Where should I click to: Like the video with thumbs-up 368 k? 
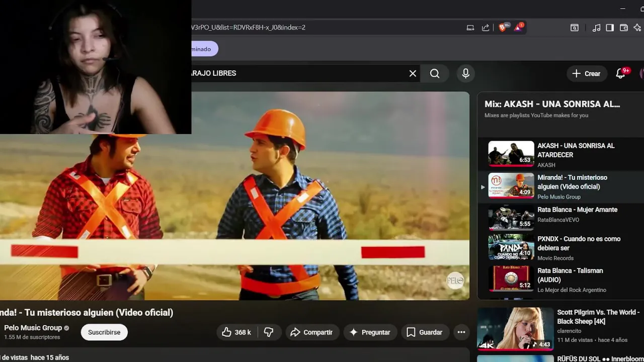[x=237, y=332]
